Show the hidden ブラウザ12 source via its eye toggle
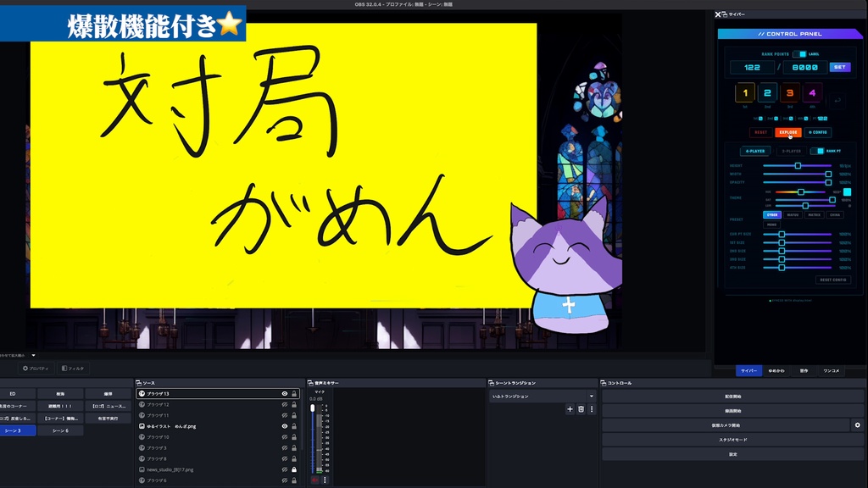The width and height of the screenshot is (868, 488). (x=285, y=405)
